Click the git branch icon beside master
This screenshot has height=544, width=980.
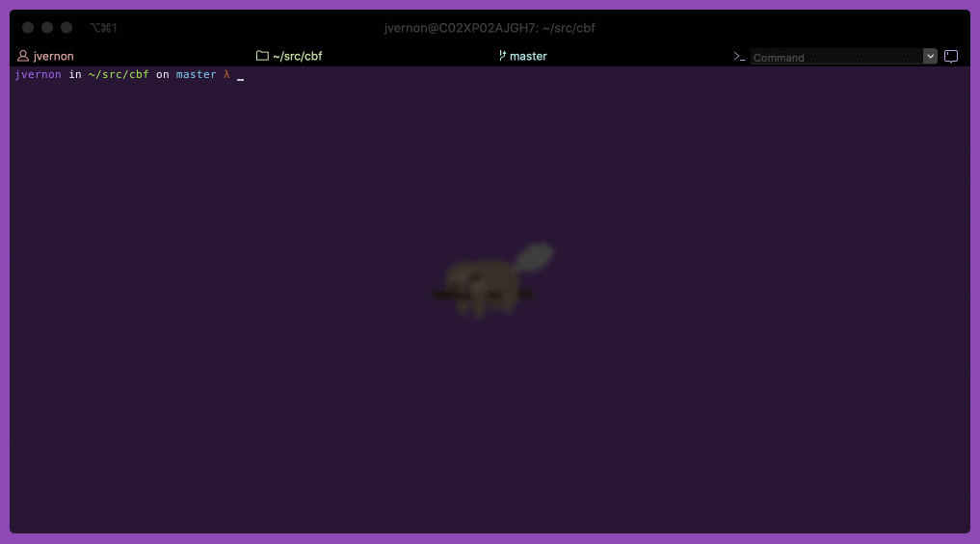[502, 56]
